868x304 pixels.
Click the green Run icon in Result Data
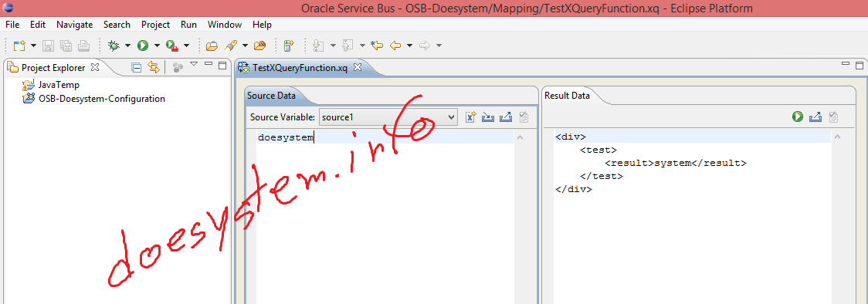click(x=798, y=117)
